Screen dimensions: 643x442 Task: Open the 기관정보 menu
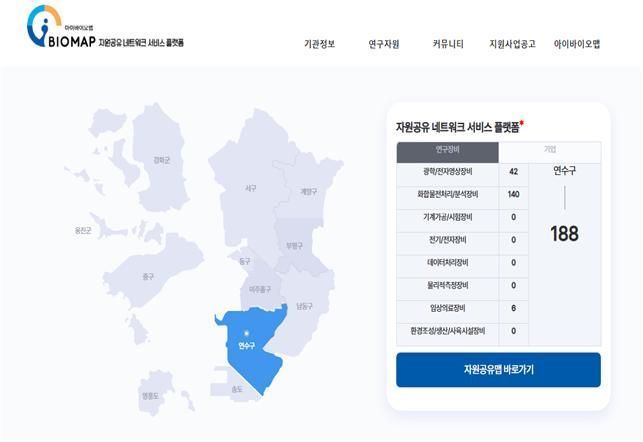(320, 44)
